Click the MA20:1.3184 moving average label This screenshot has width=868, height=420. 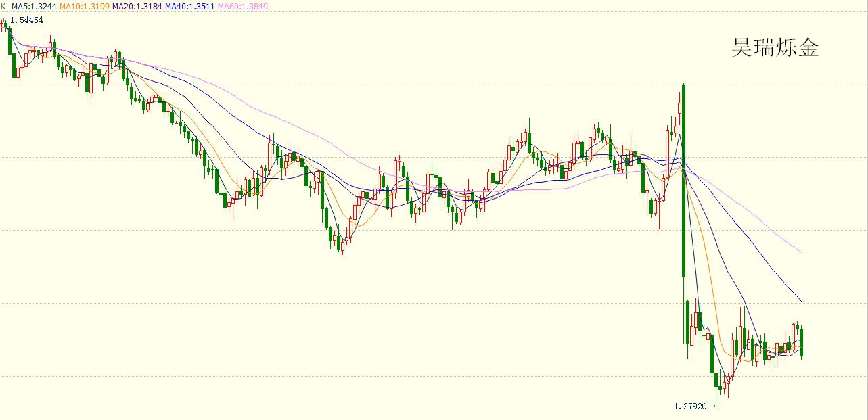(136, 6)
